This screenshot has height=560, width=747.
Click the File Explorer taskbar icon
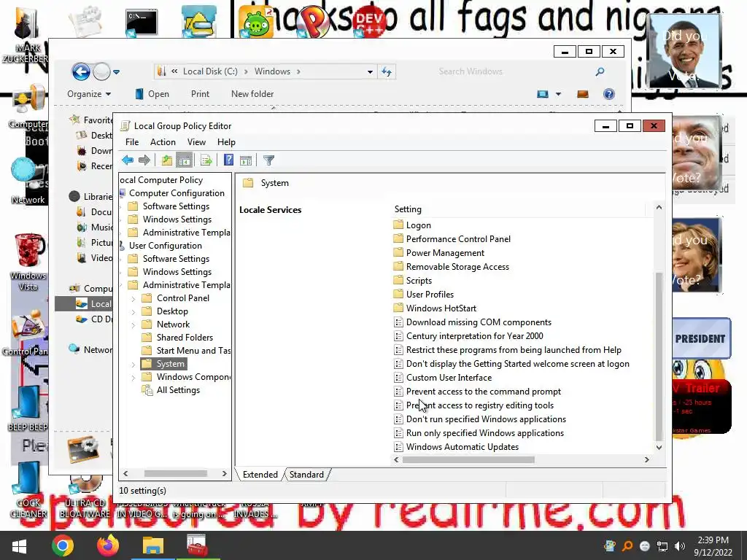point(153,545)
